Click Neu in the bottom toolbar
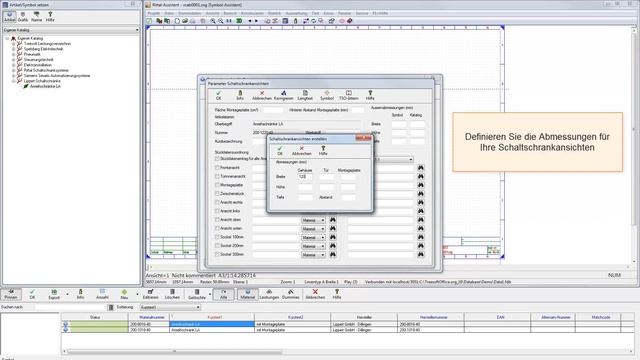This screenshot has height=360, width=640. click(x=124, y=294)
